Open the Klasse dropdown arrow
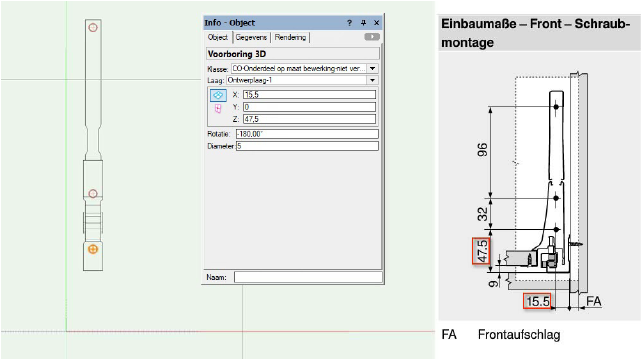Viewport: 643px width, 360px height. click(372, 68)
